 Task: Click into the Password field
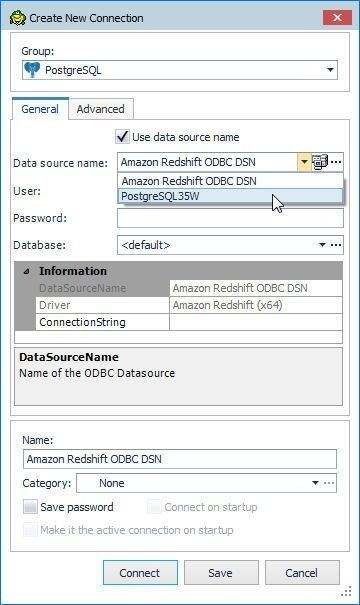tap(230, 218)
